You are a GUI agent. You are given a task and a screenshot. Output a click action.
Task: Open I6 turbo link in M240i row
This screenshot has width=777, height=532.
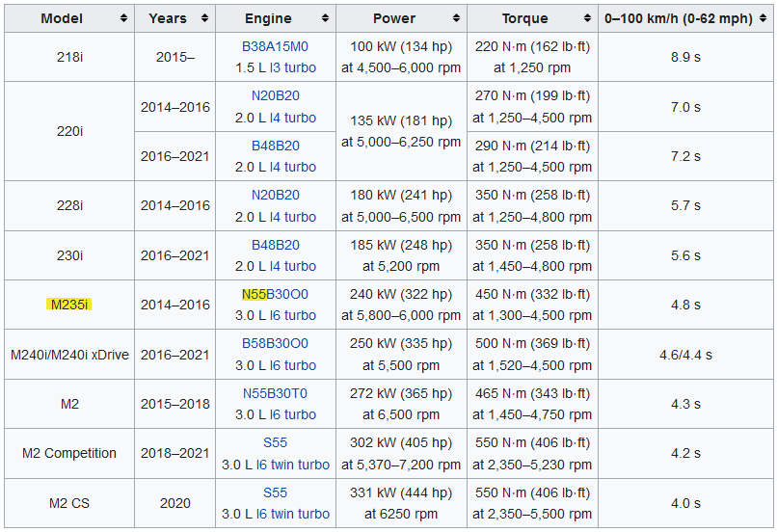point(293,365)
